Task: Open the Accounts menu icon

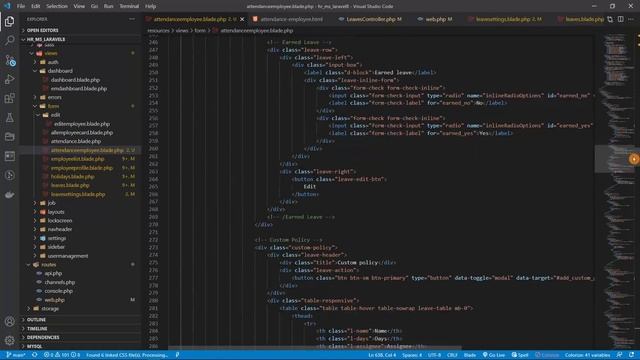Action: click(x=9, y=322)
